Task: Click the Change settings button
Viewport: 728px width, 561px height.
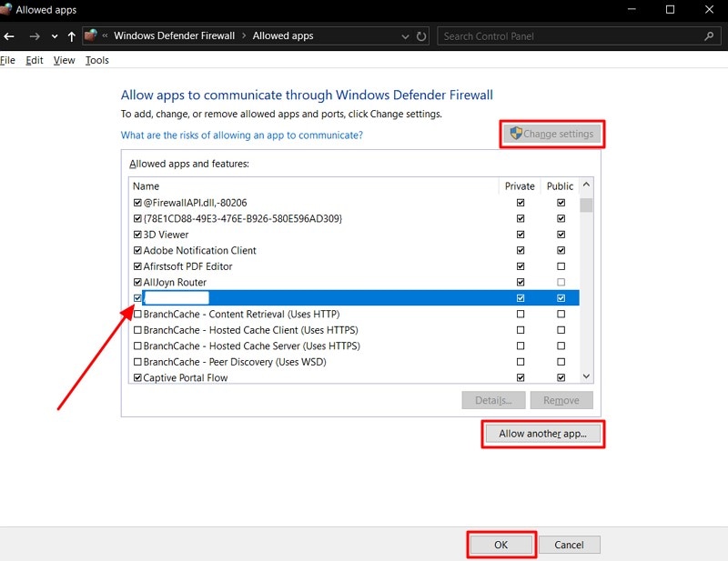Action: coord(551,134)
